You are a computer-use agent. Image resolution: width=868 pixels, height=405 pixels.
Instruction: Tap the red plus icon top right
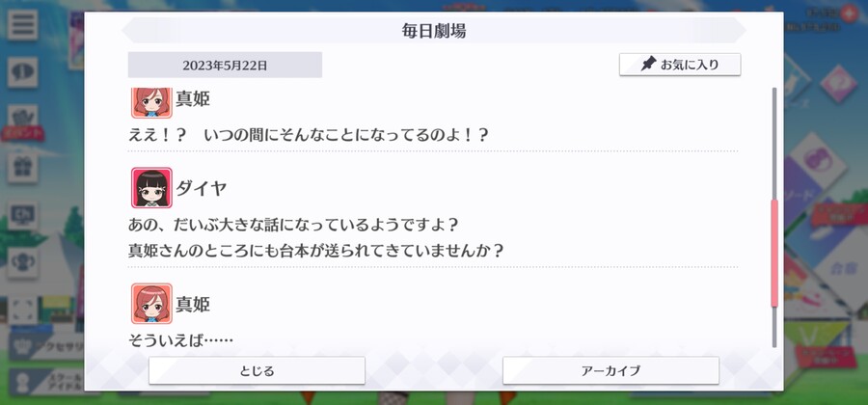(849, 13)
